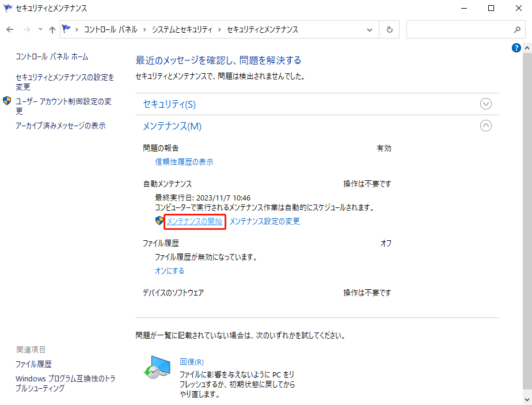Click ファイル履歴が無効になっています text
532x405 pixels.
(x=206, y=257)
